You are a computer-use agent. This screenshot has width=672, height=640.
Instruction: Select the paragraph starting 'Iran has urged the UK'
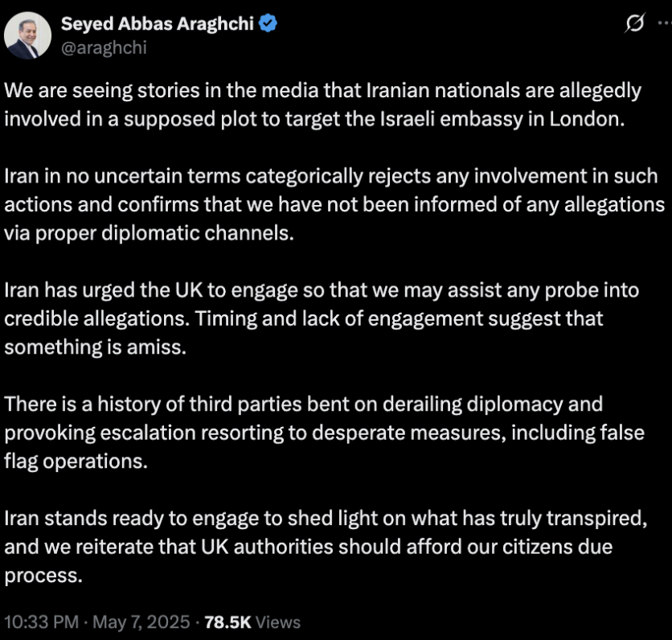[322, 318]
